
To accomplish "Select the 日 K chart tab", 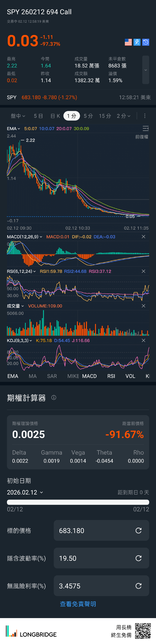I will pos(55,116).
